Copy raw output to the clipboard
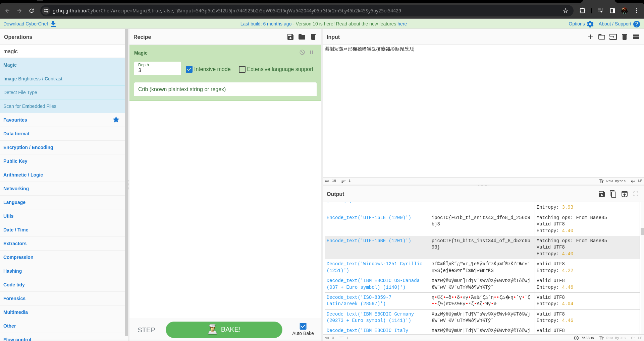644x341 pixels. 613,194
